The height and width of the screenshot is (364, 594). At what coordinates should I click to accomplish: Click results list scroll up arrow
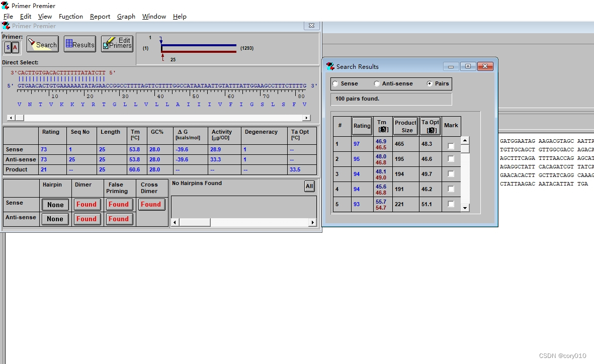click(465, 141)
